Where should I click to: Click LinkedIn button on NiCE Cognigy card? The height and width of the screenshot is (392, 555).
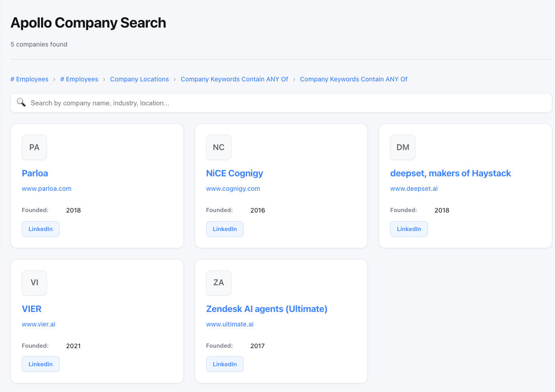pyautogui.click(x=225, y=229)
